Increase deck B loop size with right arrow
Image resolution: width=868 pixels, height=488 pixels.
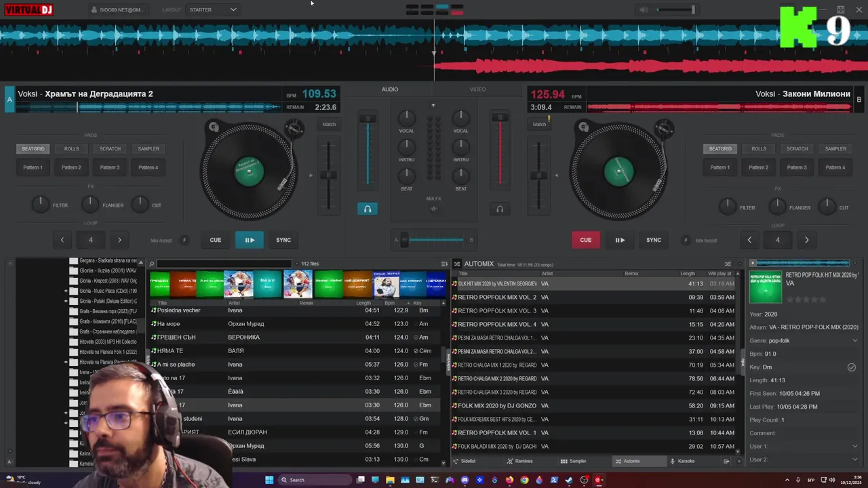[x=806, y=240]
